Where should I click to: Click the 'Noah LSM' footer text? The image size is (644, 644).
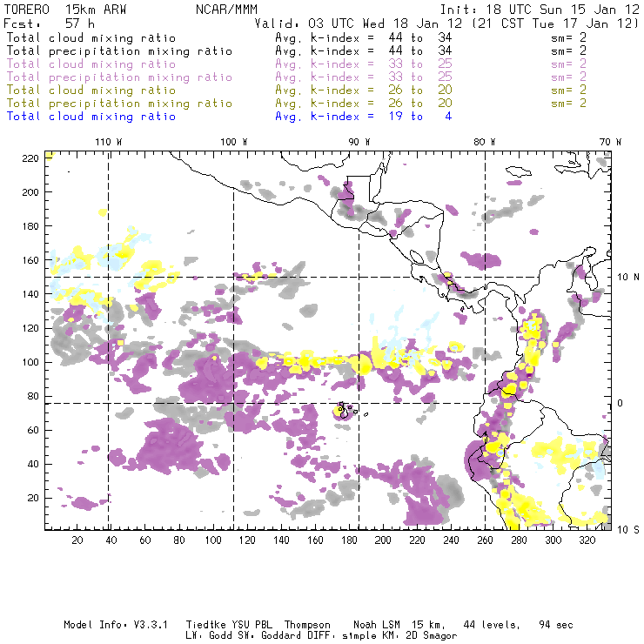(377, 625)
